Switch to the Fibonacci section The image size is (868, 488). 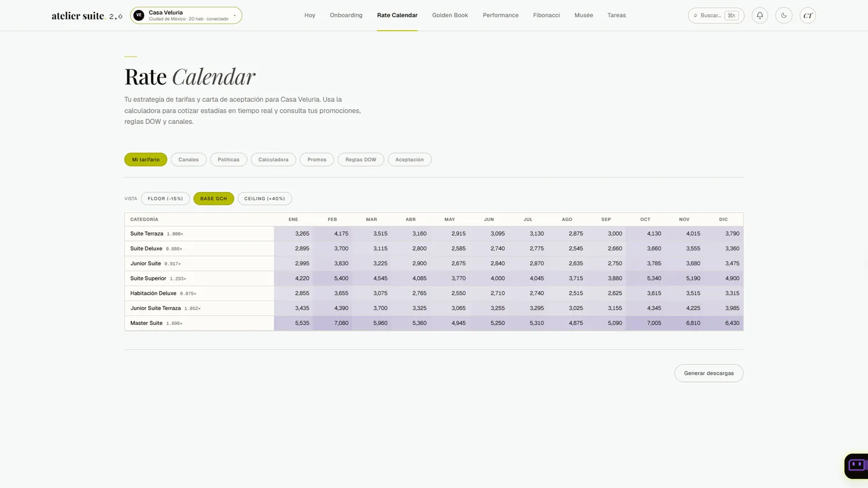(546, 16)
